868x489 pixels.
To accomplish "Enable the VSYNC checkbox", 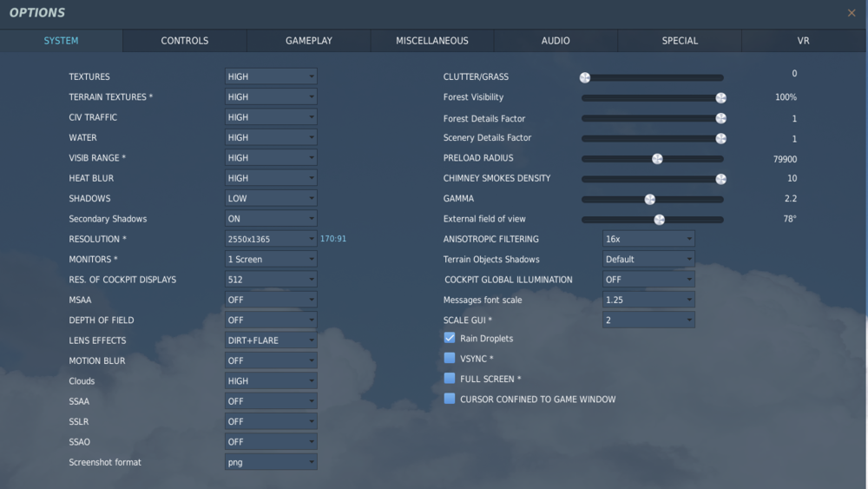I will (450, 359).
